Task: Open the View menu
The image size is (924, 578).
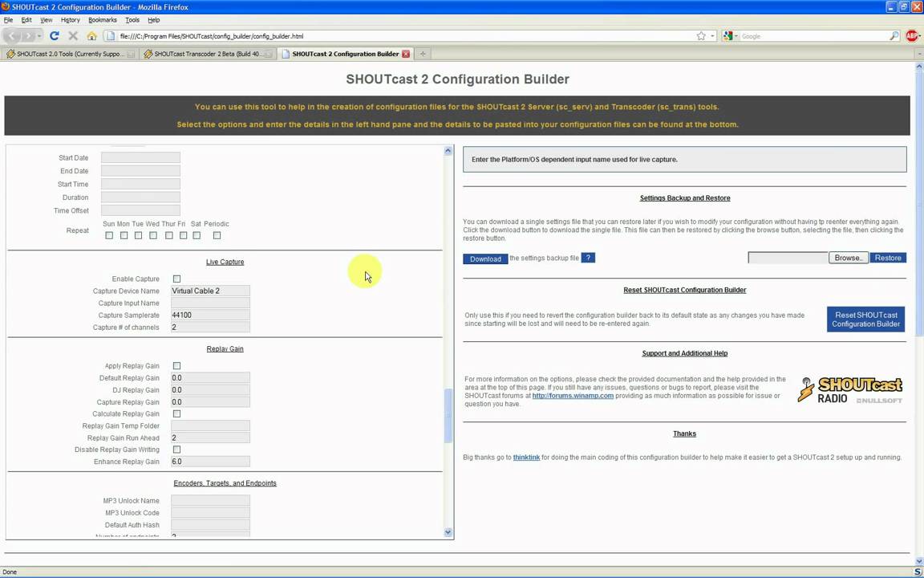Action: (46, 20)
